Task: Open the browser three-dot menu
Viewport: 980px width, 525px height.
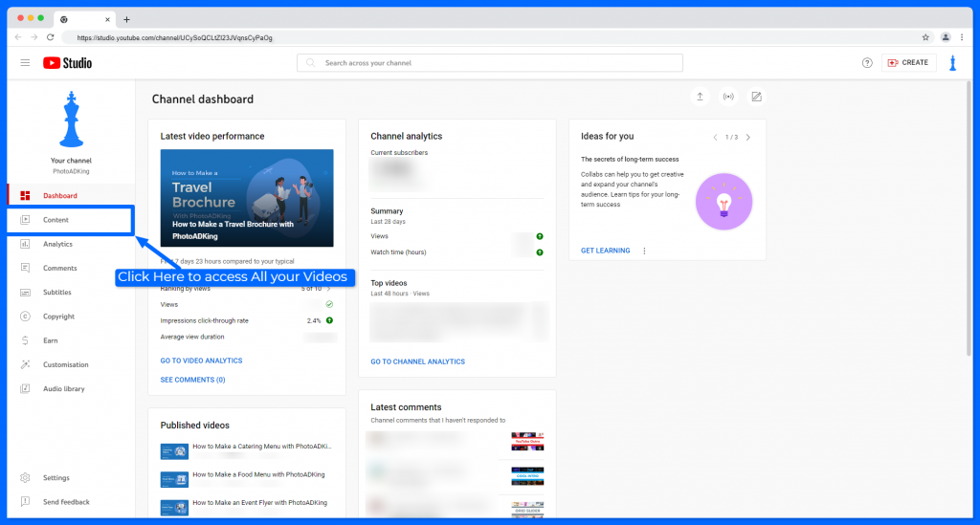Action: pyautogui.click(x=962, y=37)
